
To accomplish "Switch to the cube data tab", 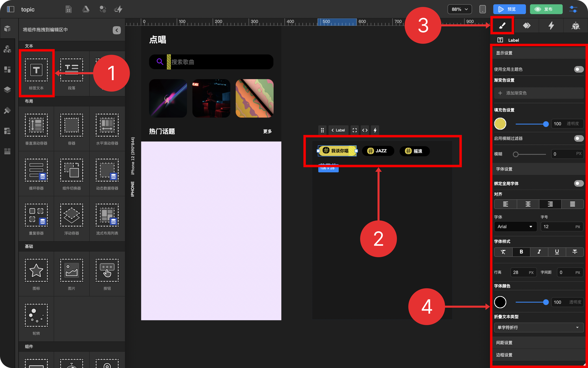I will coord(576,25).
